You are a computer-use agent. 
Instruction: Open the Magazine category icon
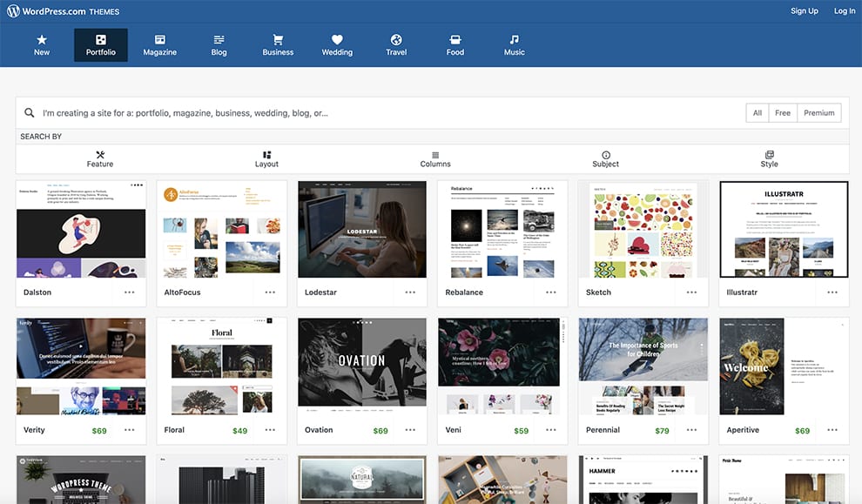click(160, 39)
